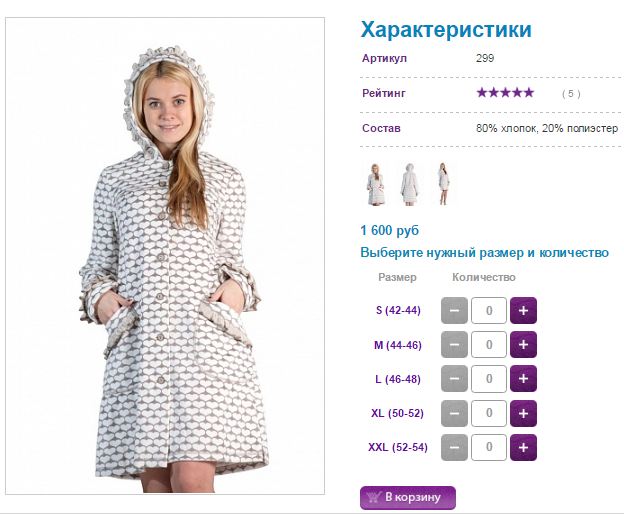Increase quantity for size S (42-44)

coord(523,310)
